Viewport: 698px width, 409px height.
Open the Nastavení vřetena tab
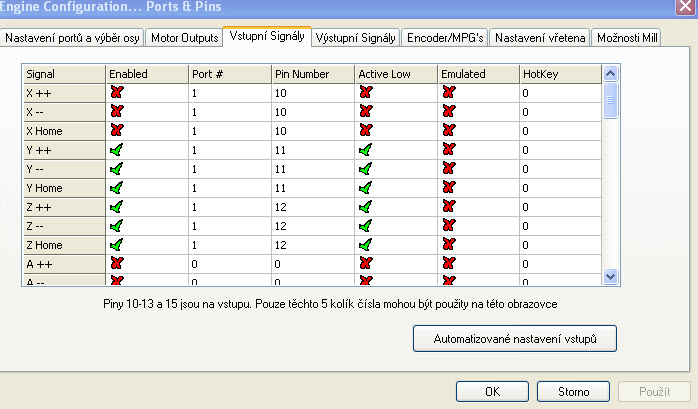coord(539,38)
